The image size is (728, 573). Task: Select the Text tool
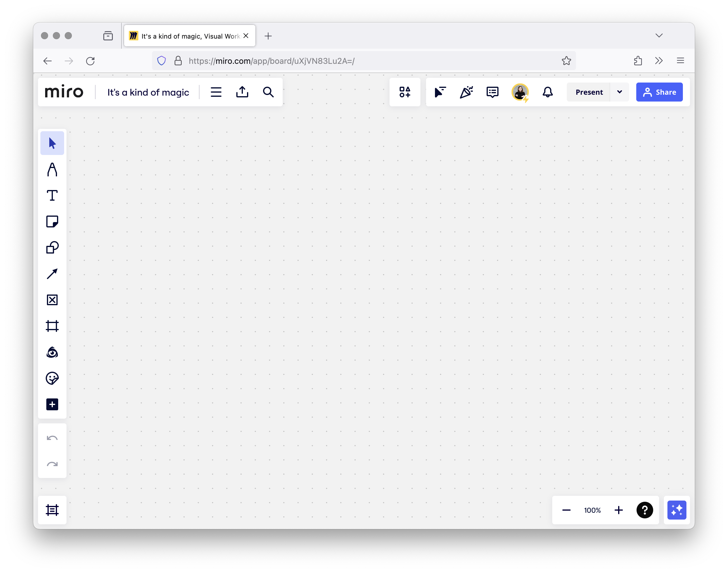(x=52, y=196)
